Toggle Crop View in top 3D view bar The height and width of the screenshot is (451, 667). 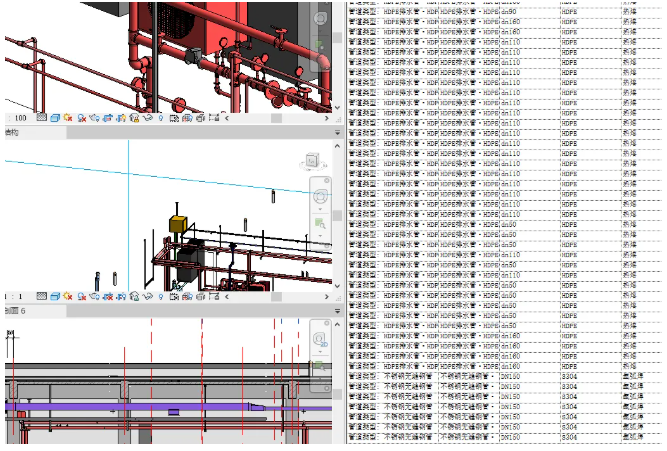108,118
